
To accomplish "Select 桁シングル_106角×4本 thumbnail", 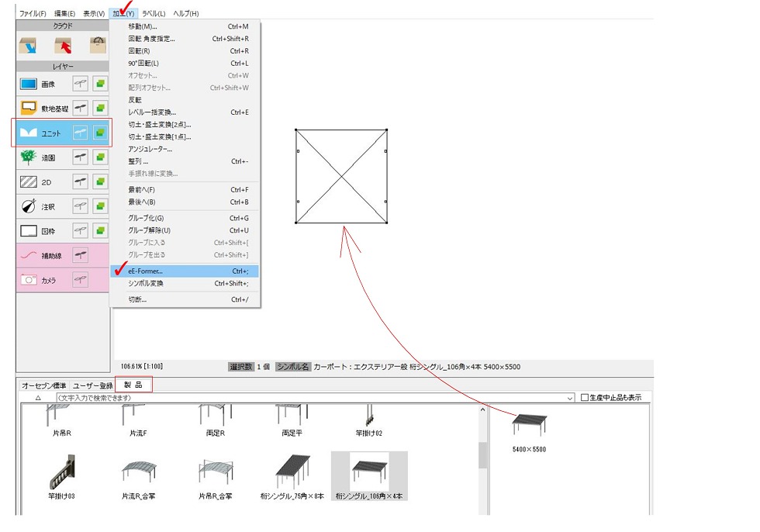I will pyautogui.click(x=369, y=476).
